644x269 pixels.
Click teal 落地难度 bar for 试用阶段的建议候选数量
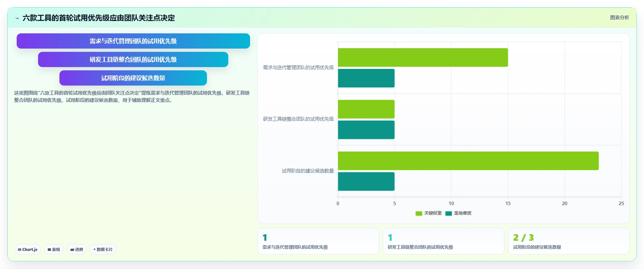(366, 181)
